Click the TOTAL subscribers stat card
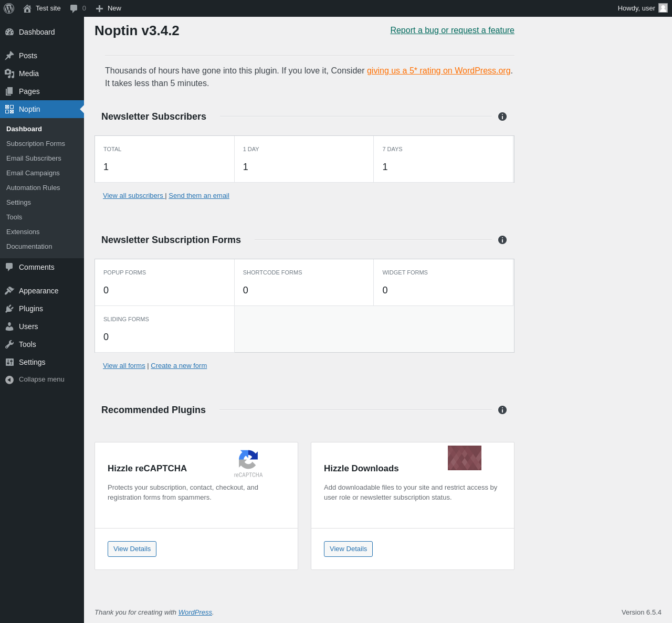Image resolution: width=672 pixels, height=623 pixels. click(165, 159)
